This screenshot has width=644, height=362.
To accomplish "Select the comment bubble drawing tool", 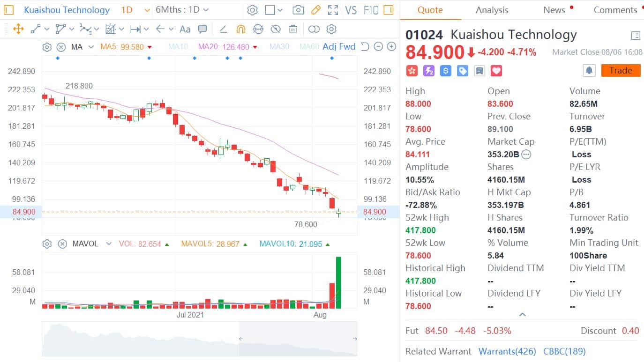I will [202, 29].
